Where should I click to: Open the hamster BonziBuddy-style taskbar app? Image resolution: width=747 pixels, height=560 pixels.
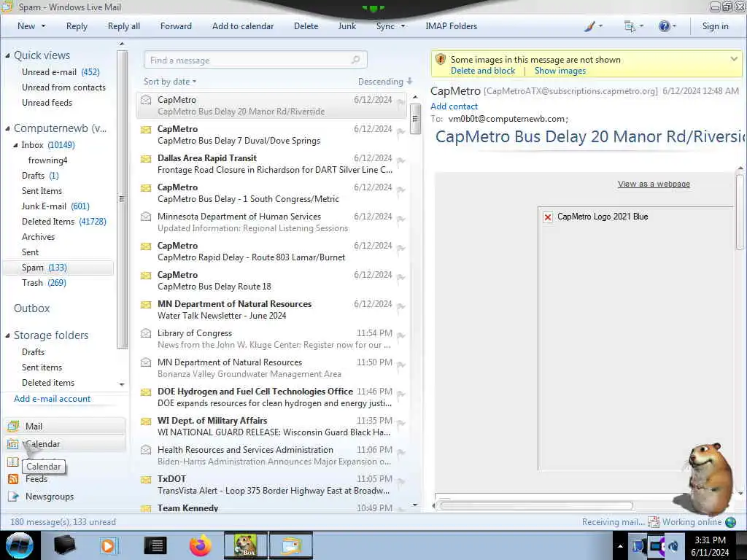246,545
